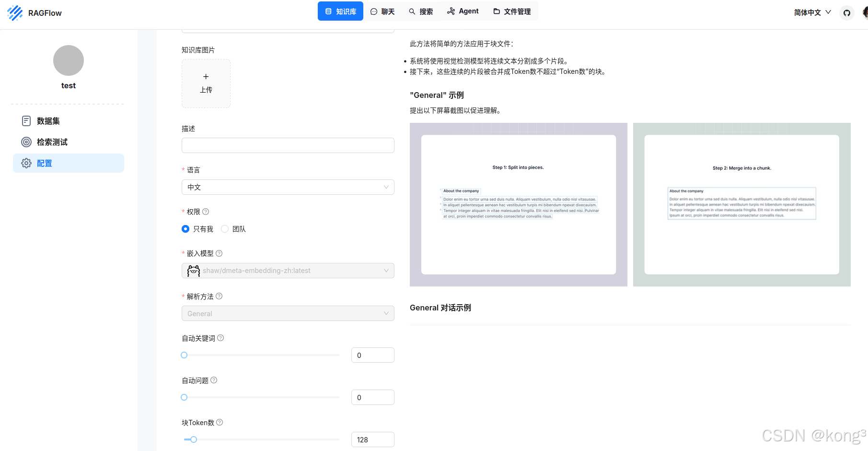
Task: Open the 搜索 search icon
Action: tap(411, 11)
